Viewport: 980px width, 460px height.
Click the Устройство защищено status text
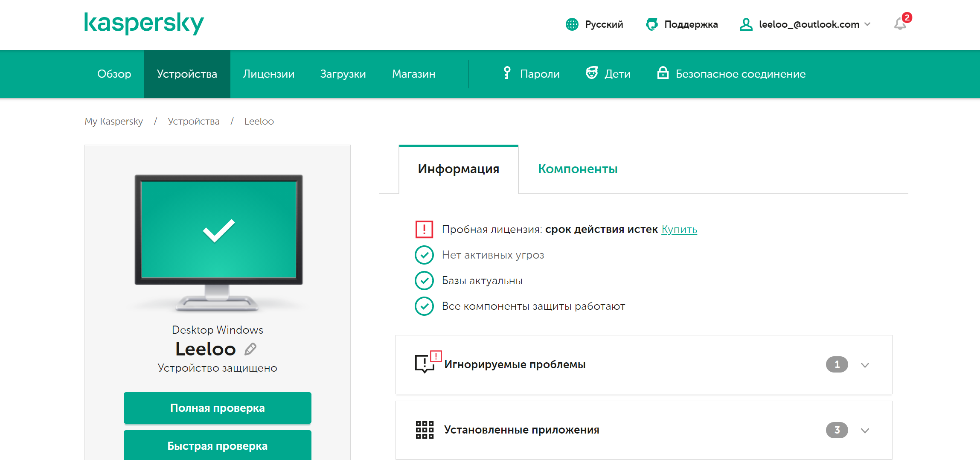tap(218, 368)
